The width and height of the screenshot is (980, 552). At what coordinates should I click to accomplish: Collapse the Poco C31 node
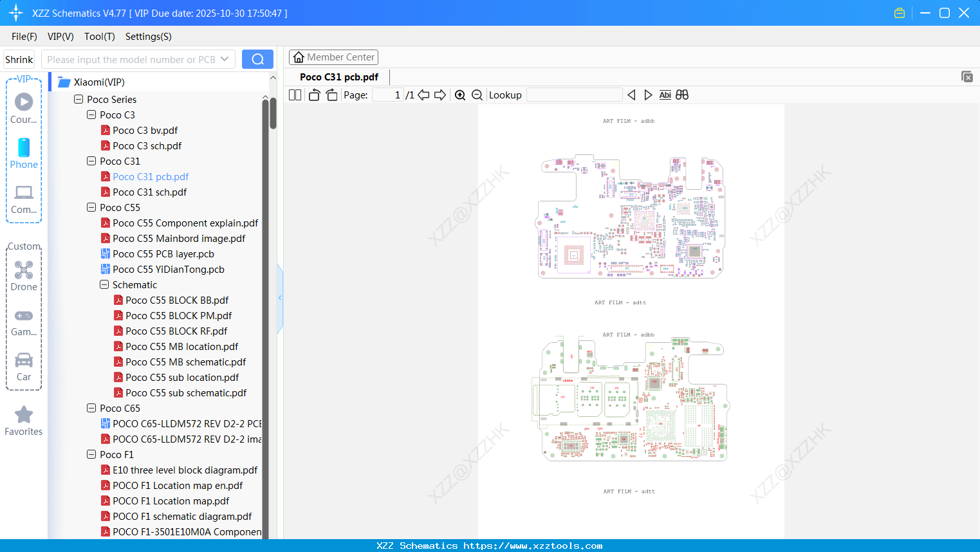91,161
